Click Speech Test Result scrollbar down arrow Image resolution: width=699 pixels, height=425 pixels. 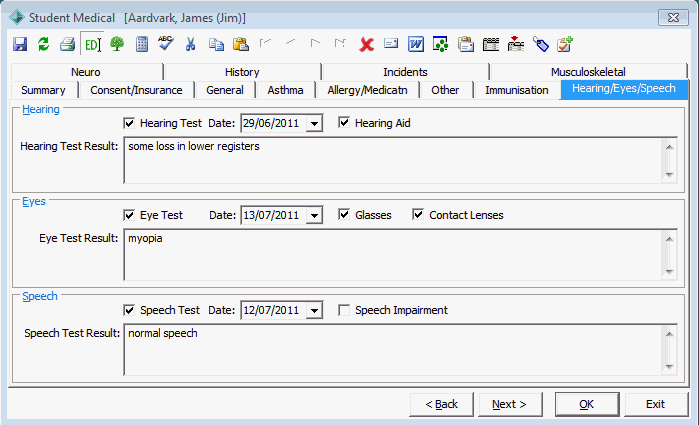coord(669,367)
